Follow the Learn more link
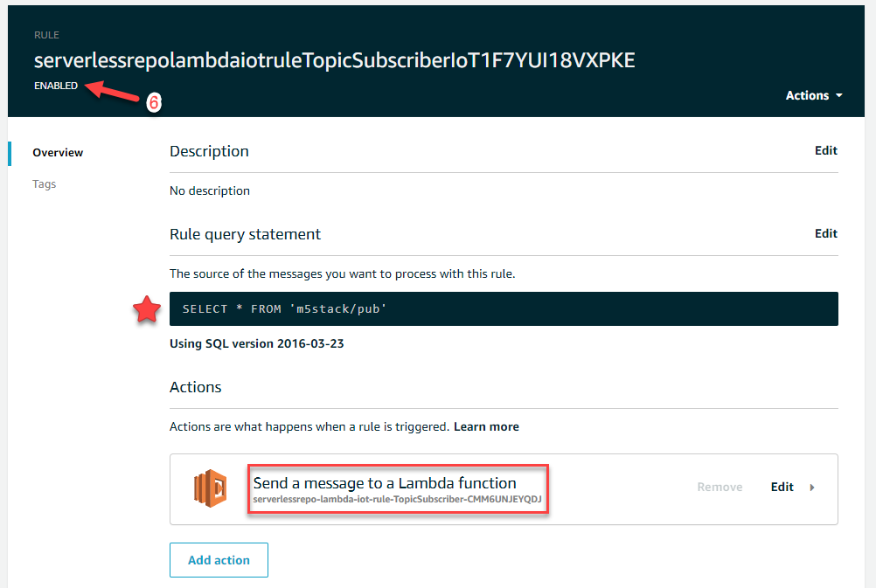 (x=486, y=426)
